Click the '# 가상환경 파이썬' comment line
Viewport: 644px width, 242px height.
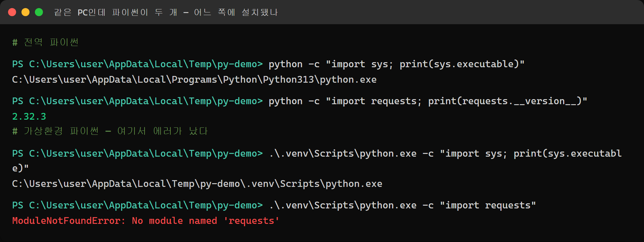[110, 131]
